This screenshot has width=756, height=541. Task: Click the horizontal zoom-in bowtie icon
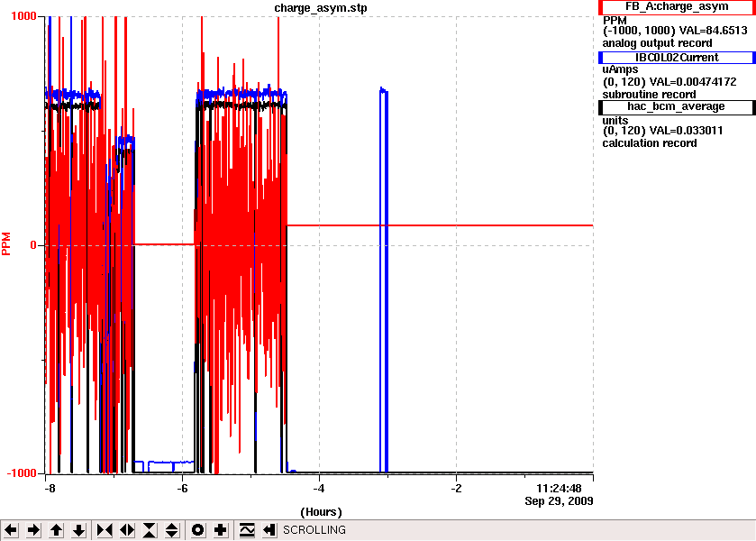(x=105, y=530)
